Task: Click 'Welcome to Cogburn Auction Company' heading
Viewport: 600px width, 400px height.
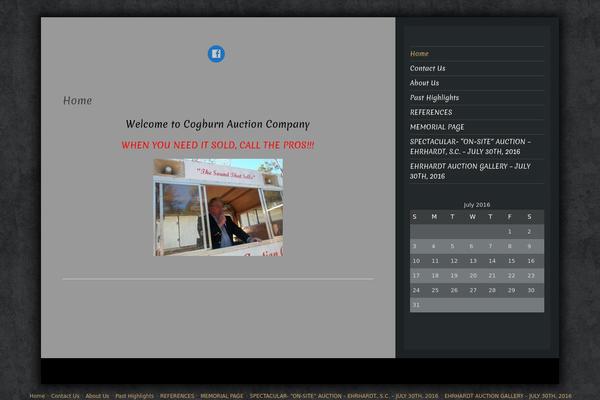Action: (x=218, y=124)
